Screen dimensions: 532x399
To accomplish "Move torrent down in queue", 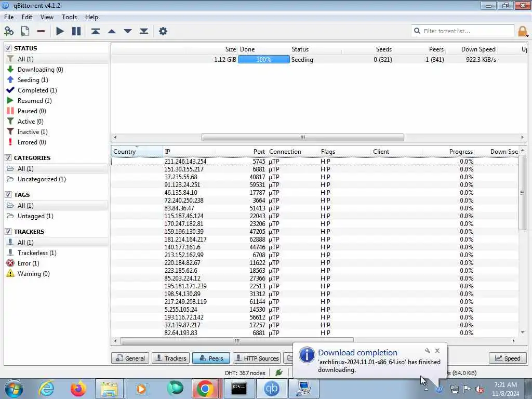I will tap(128, 31).
